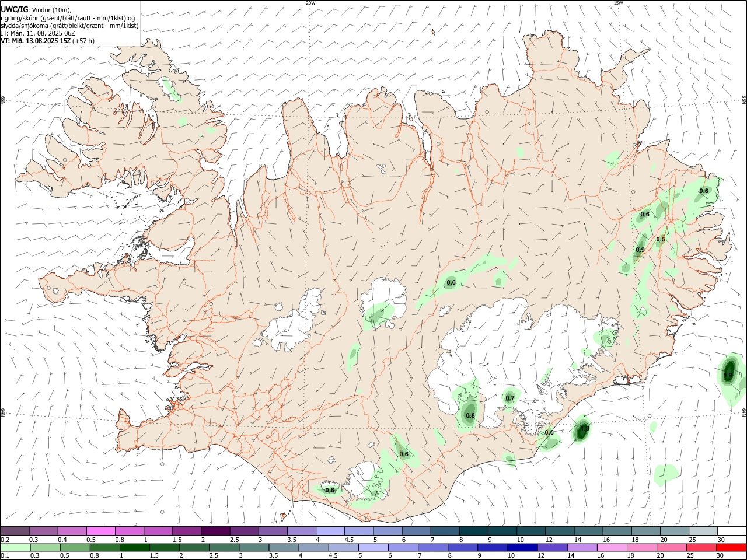Click the 0.2 label under the upper legend row

5,540
